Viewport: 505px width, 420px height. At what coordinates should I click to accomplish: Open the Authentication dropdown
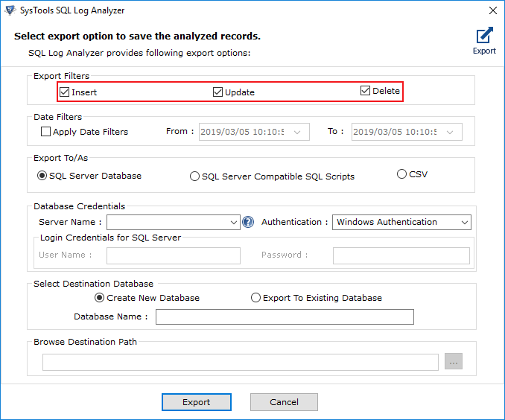(x=465, y=222)
